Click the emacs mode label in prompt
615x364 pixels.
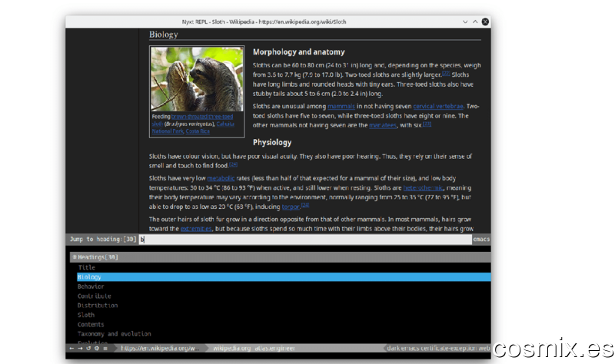coord(481,239)
